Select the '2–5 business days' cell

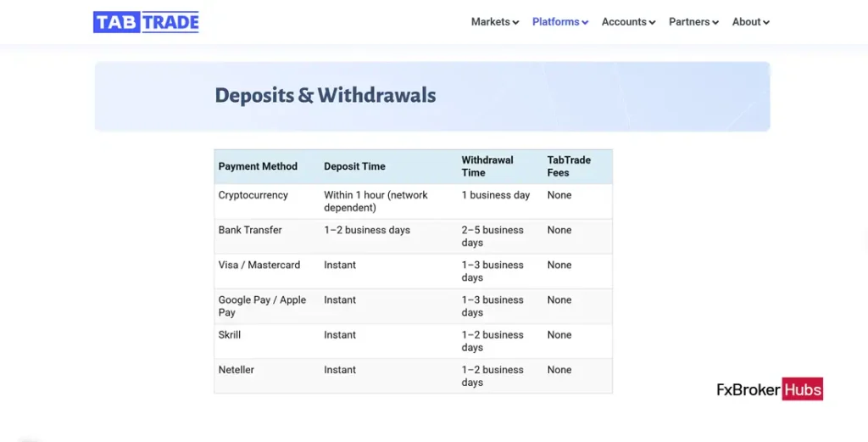tap(492, 236)
